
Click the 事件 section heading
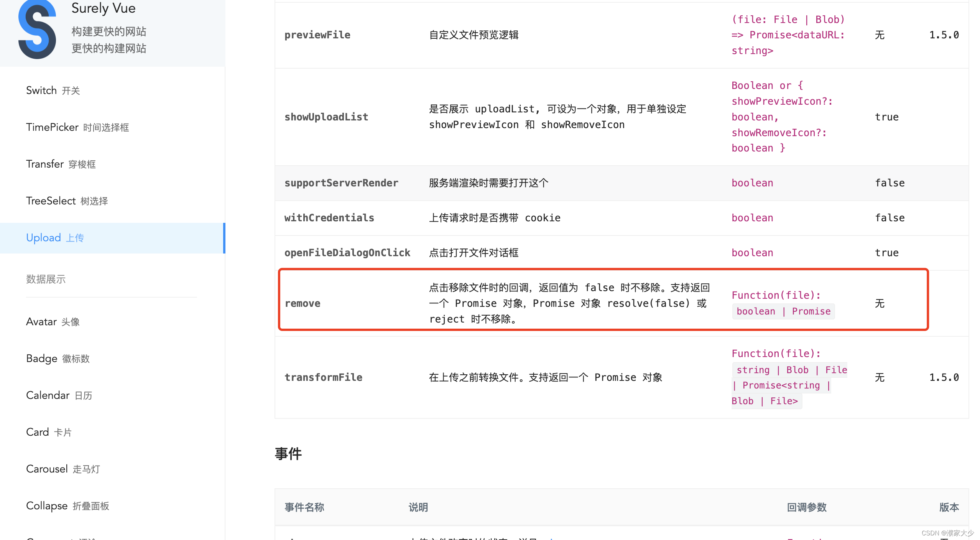tap(288, 454)
